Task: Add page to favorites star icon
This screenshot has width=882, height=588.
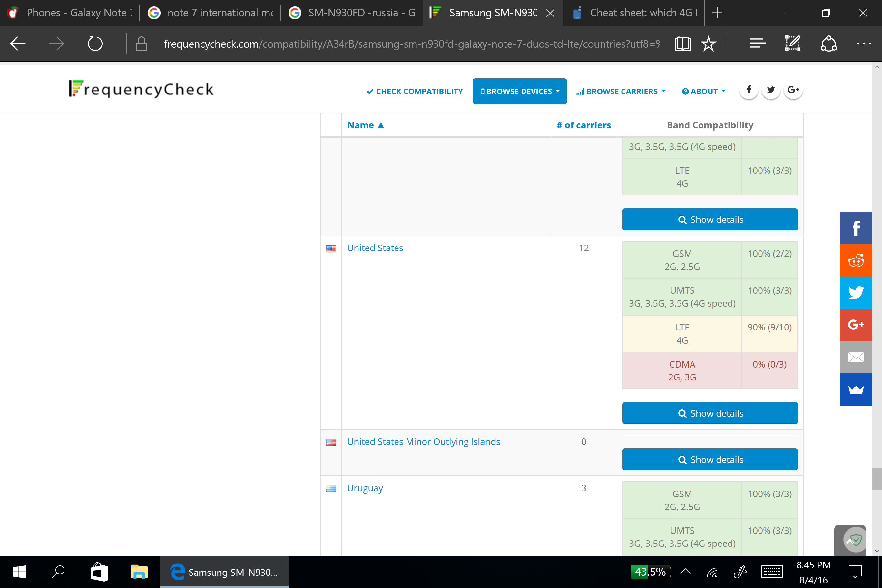Action: tap(708, 44)
